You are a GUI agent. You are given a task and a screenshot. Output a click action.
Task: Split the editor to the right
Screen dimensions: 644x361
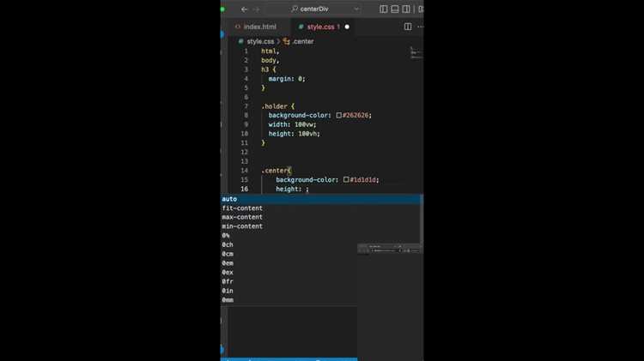point(407,27)
